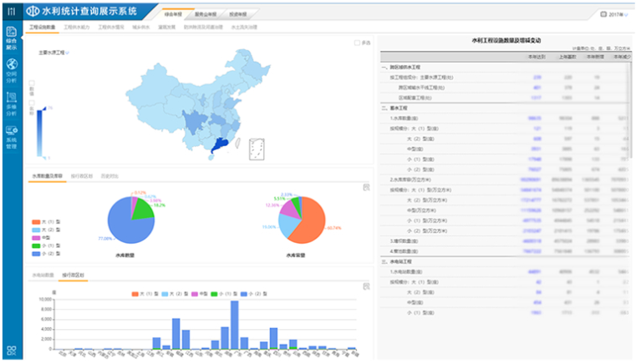Click the hamburger menu icon at top-left
636x364 pixels.
(11, 12)
